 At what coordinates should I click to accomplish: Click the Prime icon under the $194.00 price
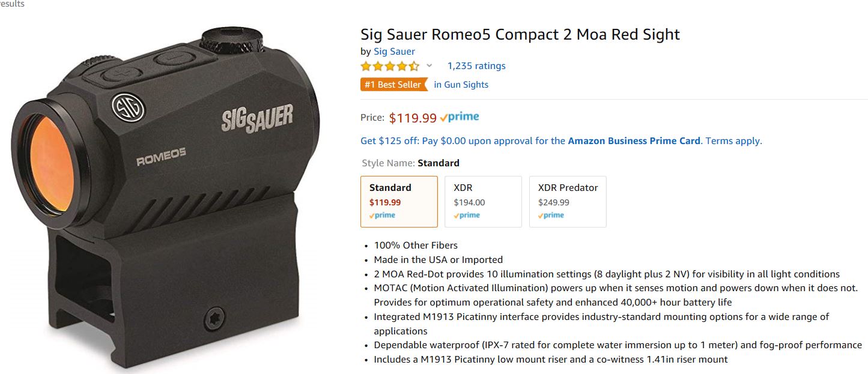467,216
